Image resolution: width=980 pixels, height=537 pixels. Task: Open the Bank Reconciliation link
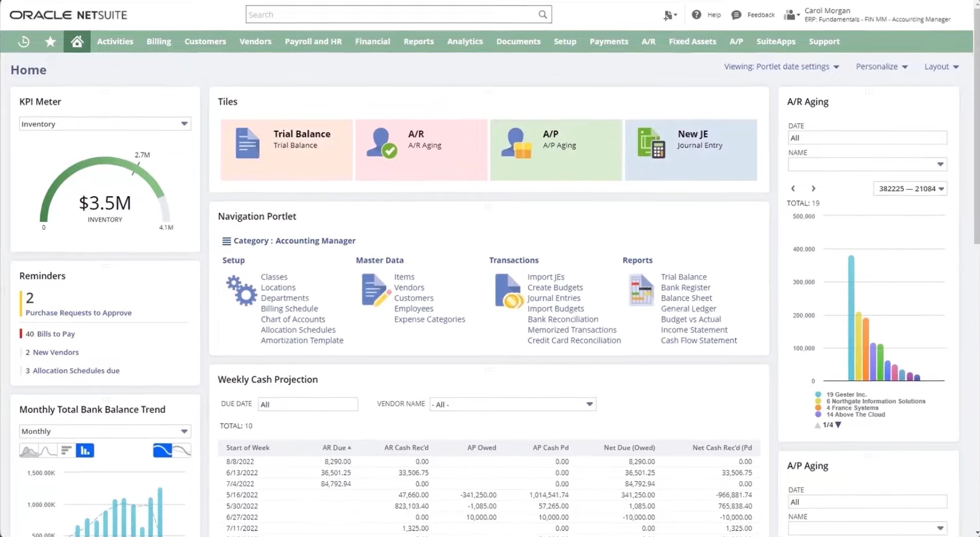tap(562, 319)
